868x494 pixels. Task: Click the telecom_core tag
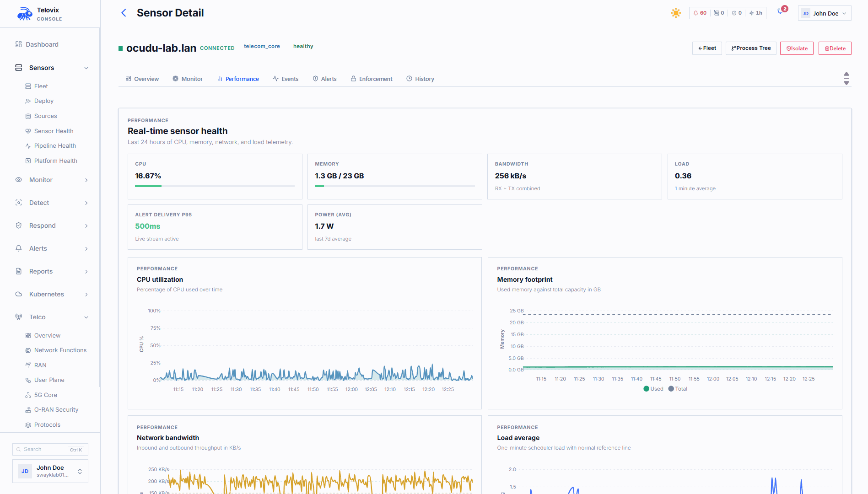(x=262, y=46)
